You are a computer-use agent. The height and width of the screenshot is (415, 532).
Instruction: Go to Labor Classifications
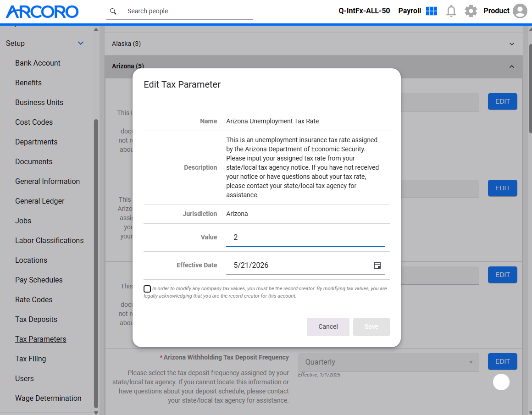click(50, 240)
